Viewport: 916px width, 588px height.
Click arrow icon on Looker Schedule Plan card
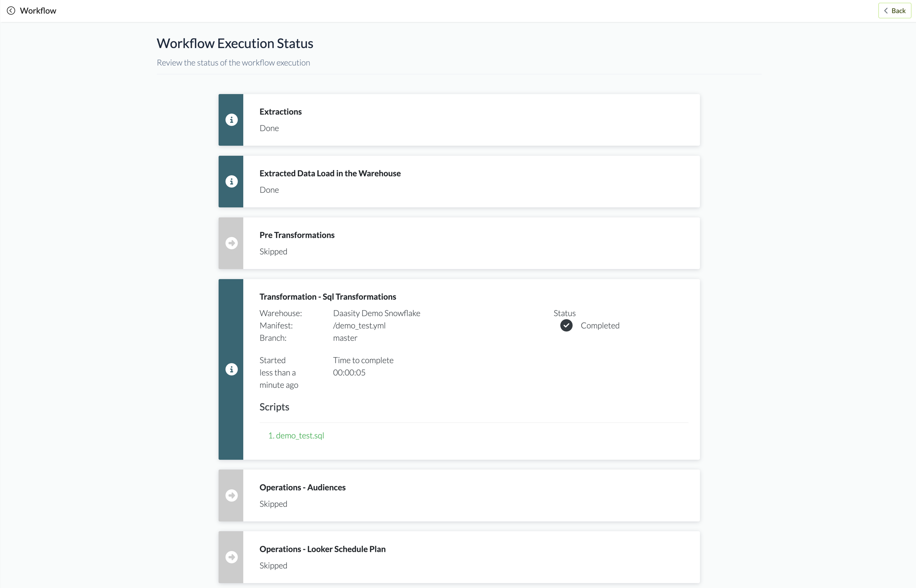point(231,557)
